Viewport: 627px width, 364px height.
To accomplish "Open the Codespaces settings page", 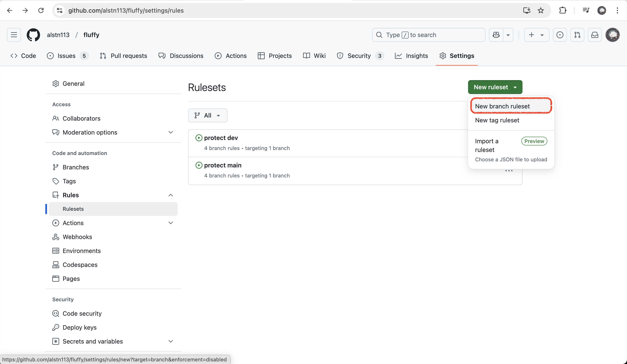I will (80, 265).
